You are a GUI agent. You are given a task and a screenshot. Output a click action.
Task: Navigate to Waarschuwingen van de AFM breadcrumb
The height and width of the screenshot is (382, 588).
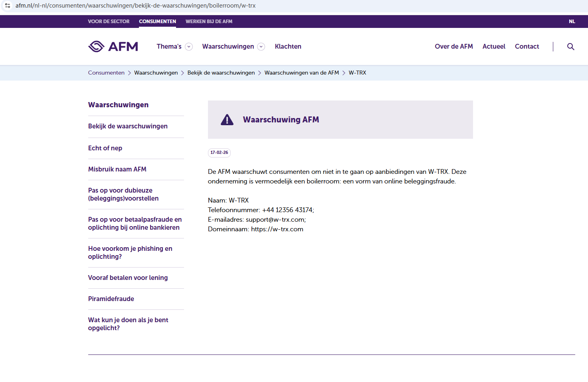301,73
